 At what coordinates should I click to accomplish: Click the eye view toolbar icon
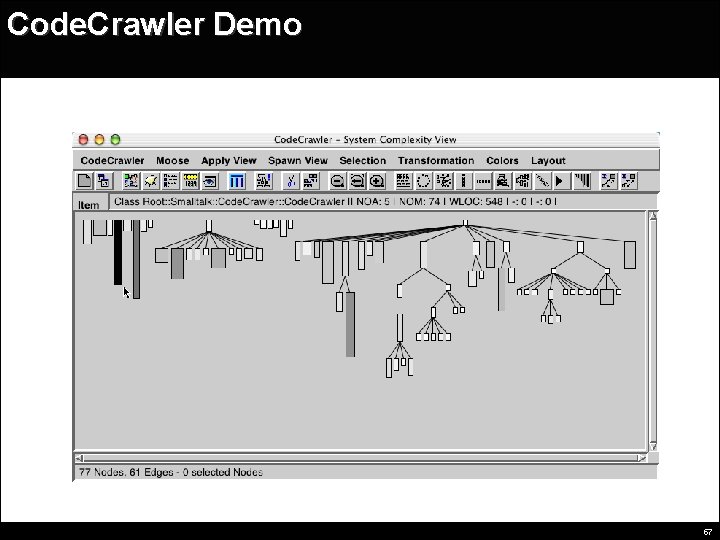(x=210, y=181)
